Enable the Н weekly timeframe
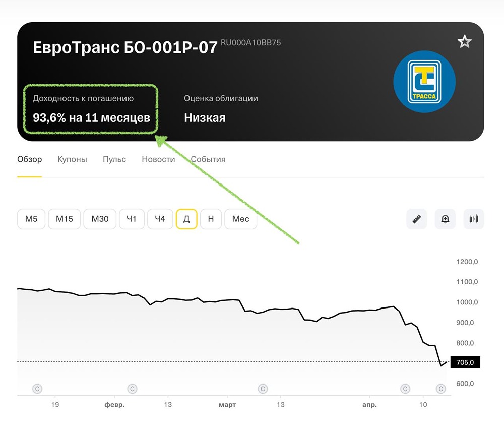 [x=211, y=219]
